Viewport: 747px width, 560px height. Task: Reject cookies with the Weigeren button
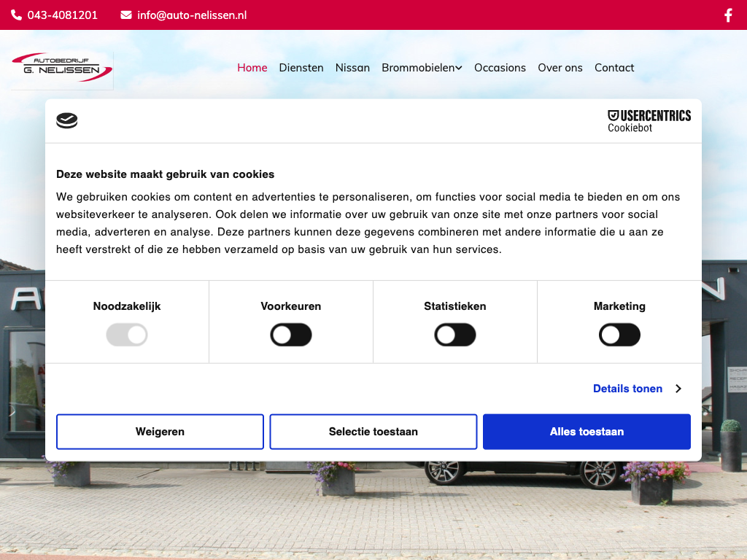(160, 432)
